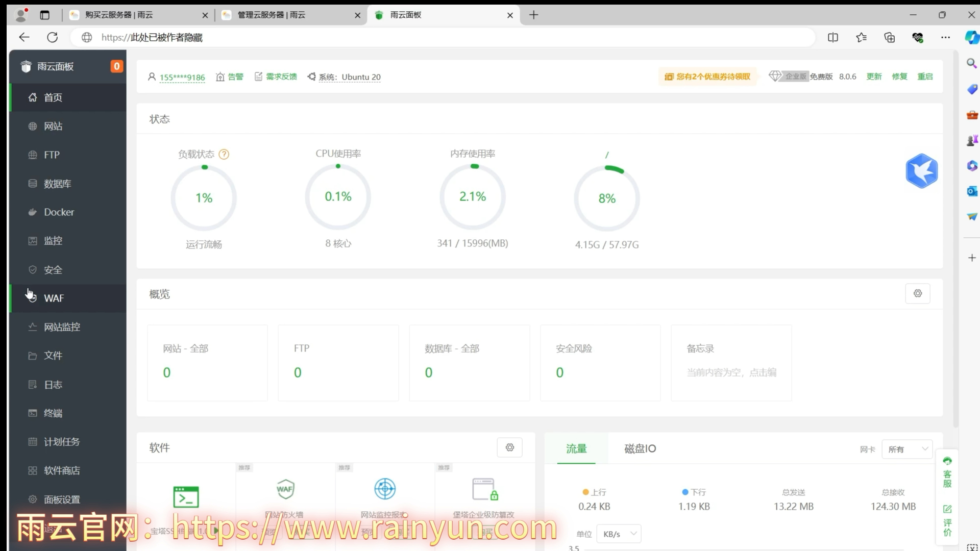The height and width of the screenshot is (551, 980).
Task: Open the 日志 logs section
Action: tap(67, 384)
